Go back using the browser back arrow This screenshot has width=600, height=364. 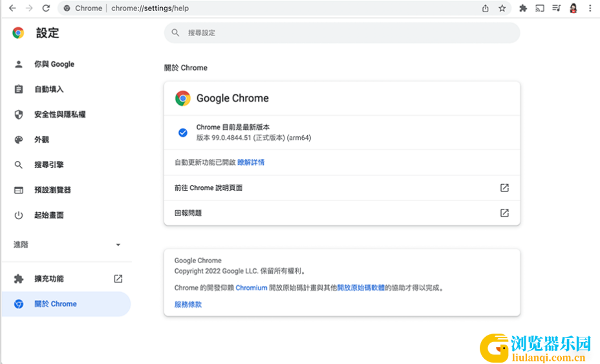click(x=12, y=8)
